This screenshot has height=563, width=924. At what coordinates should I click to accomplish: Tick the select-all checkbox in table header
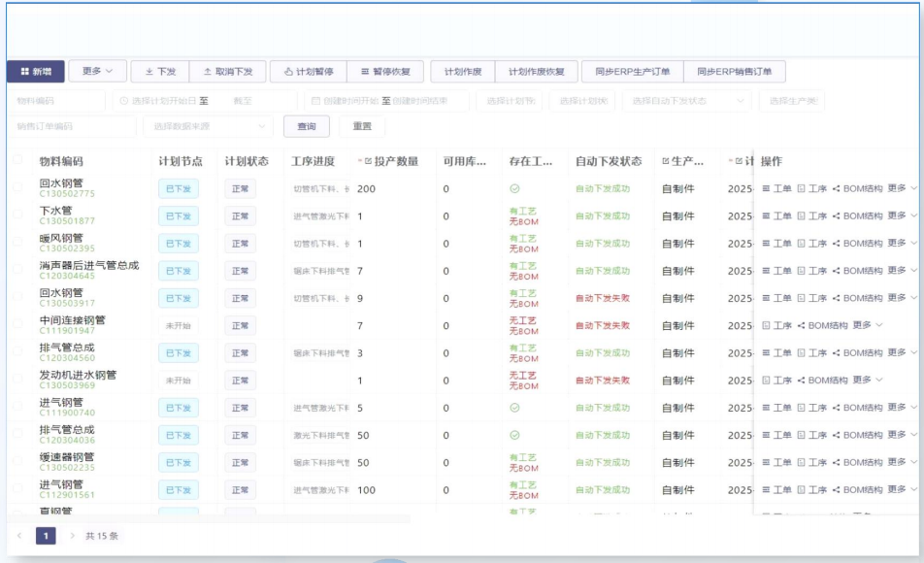tap(17, 161)
